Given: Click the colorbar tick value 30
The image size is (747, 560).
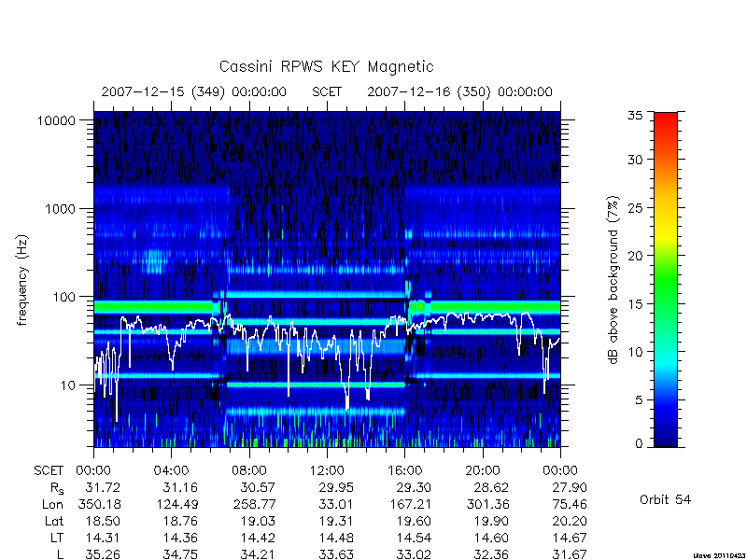Looking at the screenshot, I should (635, 160).
